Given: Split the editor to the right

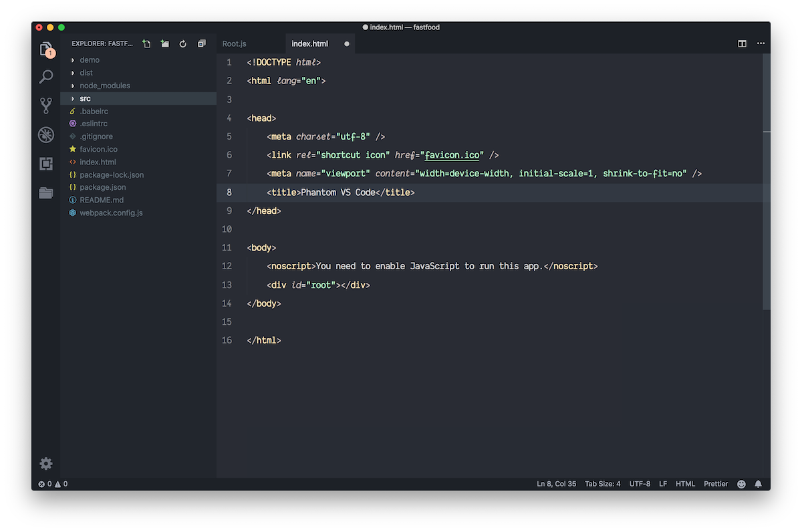Looking at the screenshot, I should point(742,43).
